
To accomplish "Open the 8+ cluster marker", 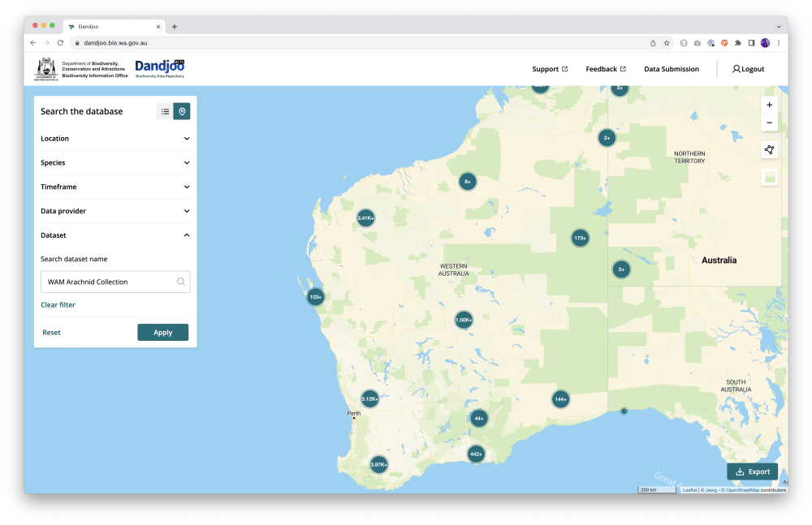I will [x=468, y=182].
